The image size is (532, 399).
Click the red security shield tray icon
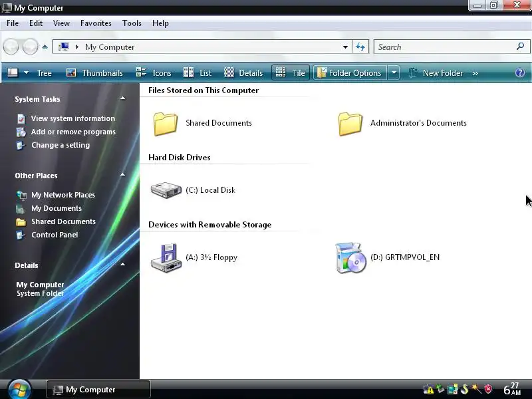tap(488, 389)
